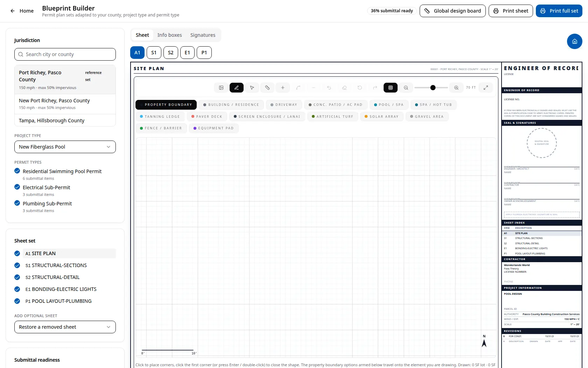588x368 pixels.
Task: Open the E1 sheet tab
Action: coord(188,53)
